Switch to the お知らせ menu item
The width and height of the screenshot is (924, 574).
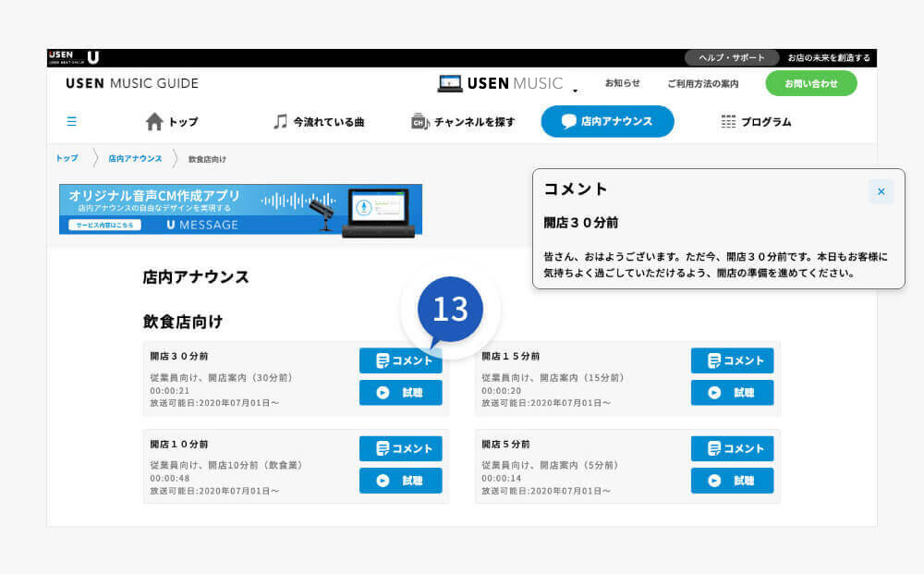tap(623, 83)
